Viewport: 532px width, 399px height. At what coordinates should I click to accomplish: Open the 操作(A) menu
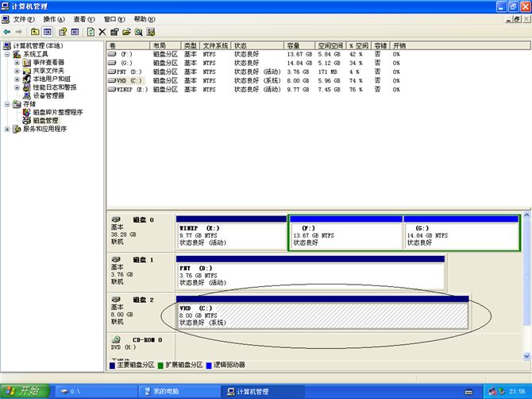[55, 18]
